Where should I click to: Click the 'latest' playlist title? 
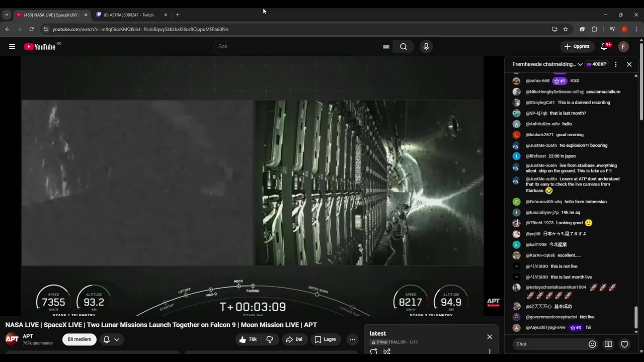pyautogui.click(x=378, y=334)
